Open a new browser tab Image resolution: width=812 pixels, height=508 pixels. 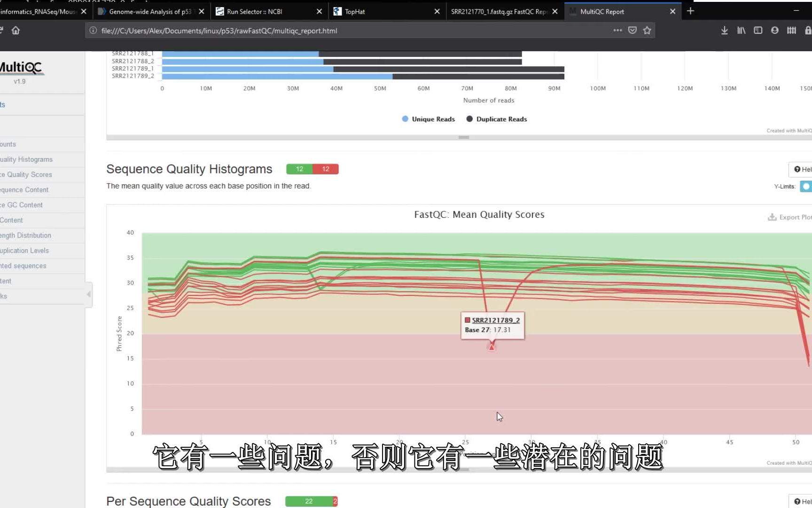coord(690,11)
